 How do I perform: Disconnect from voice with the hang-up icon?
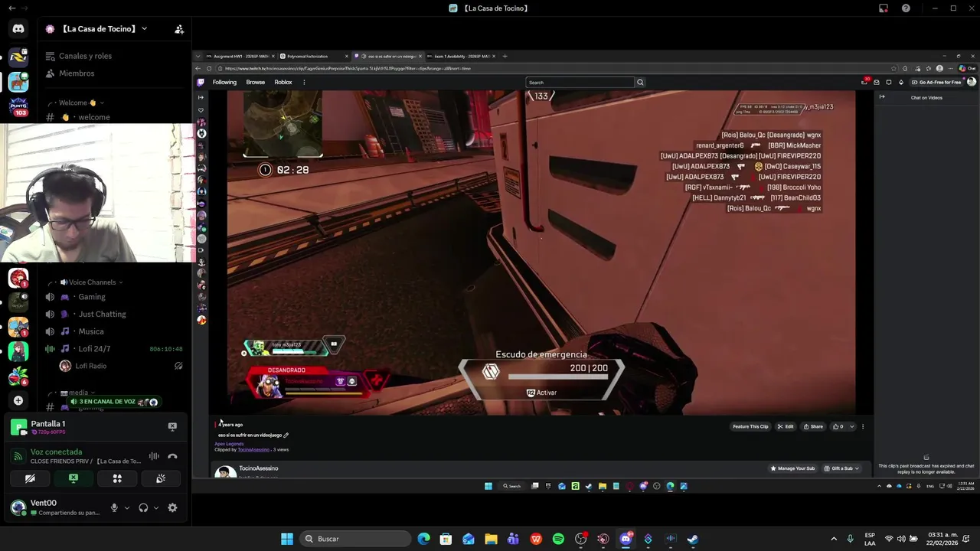coord(172,456)
